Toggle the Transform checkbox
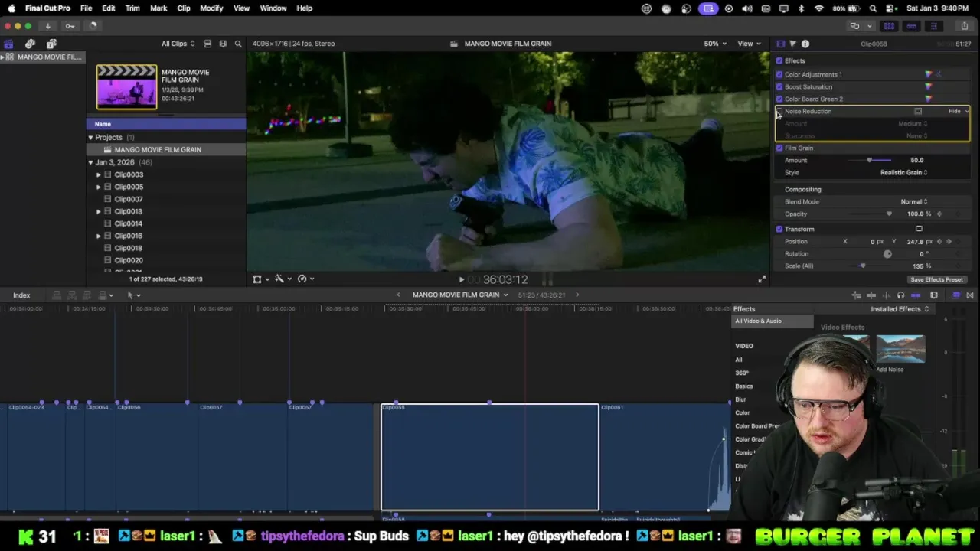Screen dimensions: 980x551 [779, 229]
